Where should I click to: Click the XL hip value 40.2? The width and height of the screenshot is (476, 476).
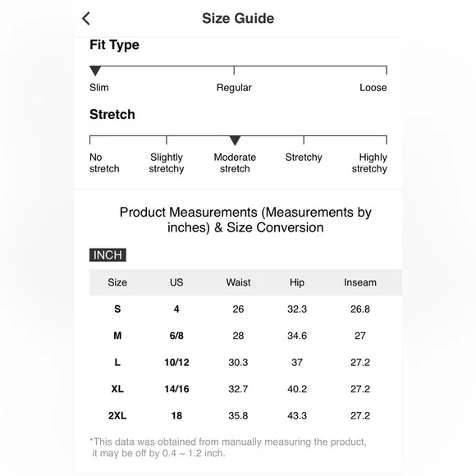click(x=297, y=389)
